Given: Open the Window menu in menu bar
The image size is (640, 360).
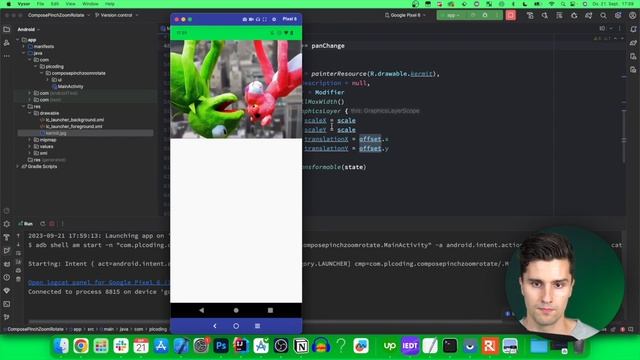Looking at the screenshot, I should coord(90,4).
